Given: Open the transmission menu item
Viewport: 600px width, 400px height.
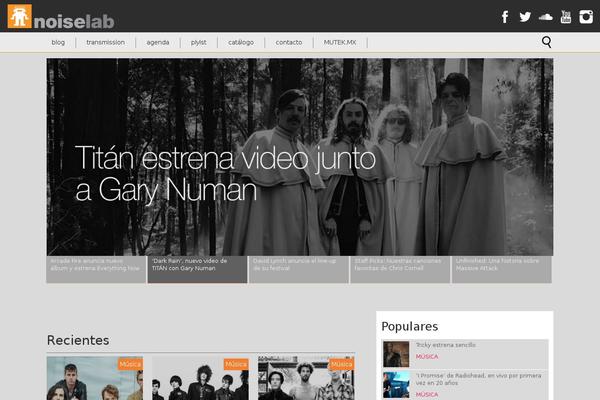Looking at the screenshot, I should tap(106, 42).
